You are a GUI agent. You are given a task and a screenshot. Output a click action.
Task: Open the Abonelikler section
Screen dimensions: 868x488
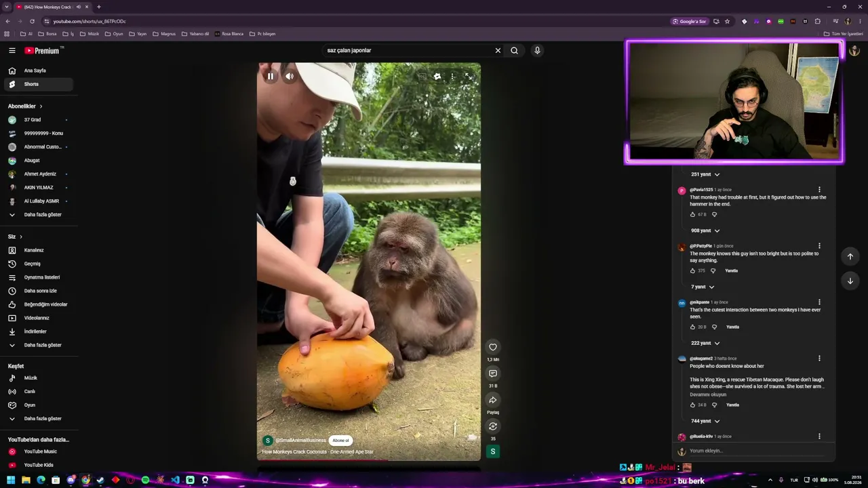(x=25, y=106)
